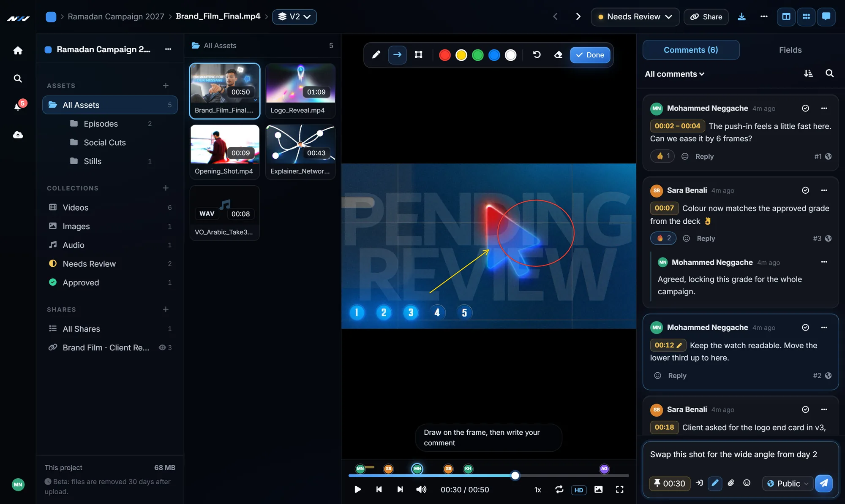Go to the next asset

pyautogui.click(x=578, y=16)
